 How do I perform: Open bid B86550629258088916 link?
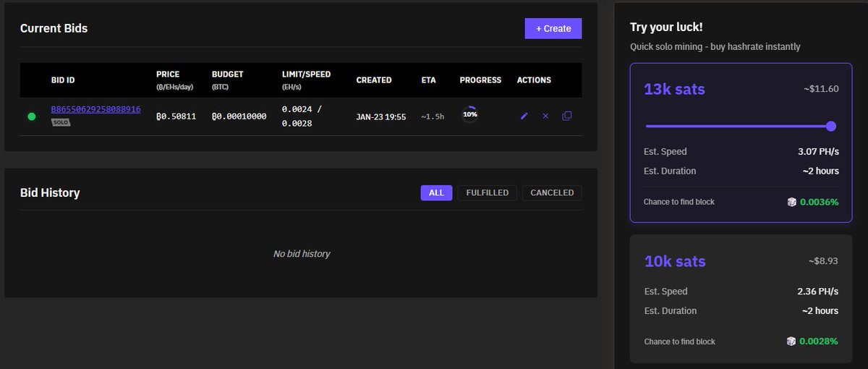[95, 109]
